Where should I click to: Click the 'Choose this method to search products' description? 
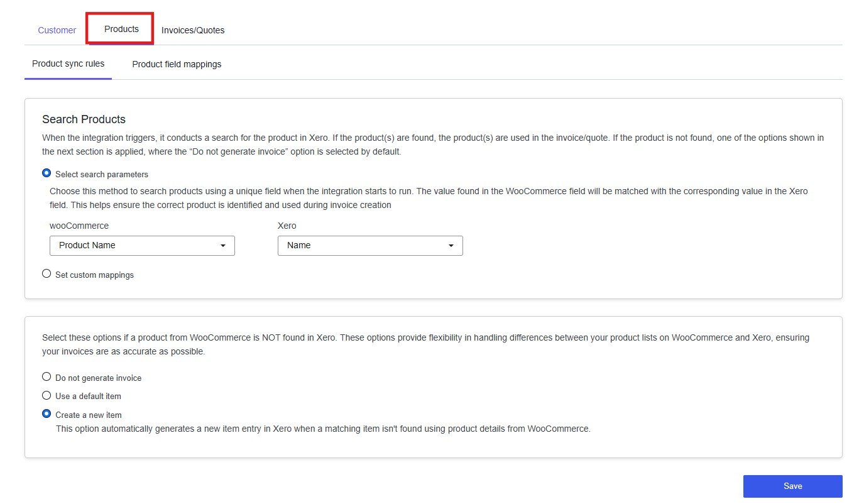point(429,198)
